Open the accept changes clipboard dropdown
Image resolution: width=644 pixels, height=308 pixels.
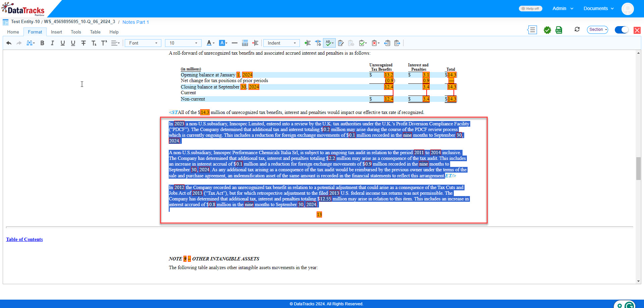[363, 43]
